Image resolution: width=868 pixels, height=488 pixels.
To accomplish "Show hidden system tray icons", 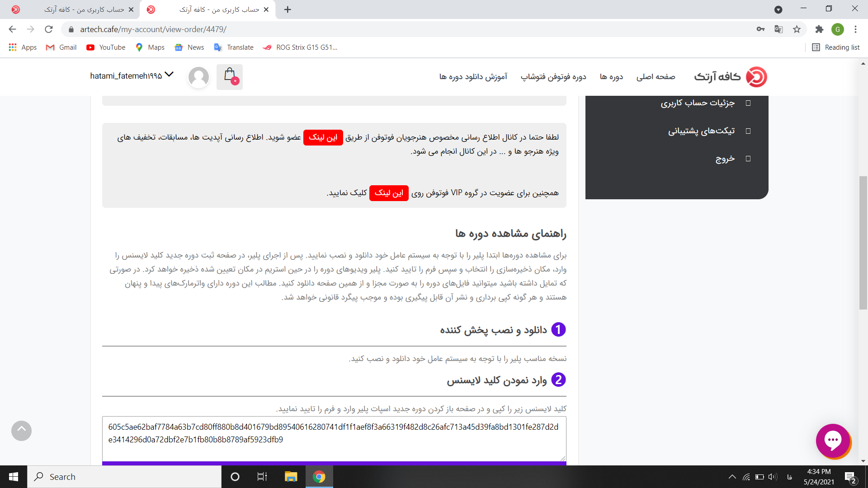I will (x=732, y=477).
